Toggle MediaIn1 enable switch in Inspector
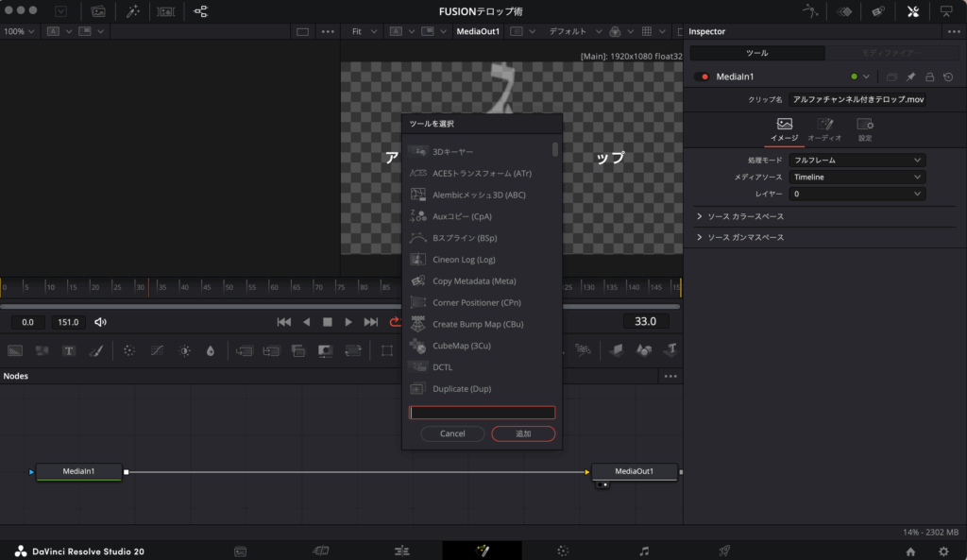 702,76
